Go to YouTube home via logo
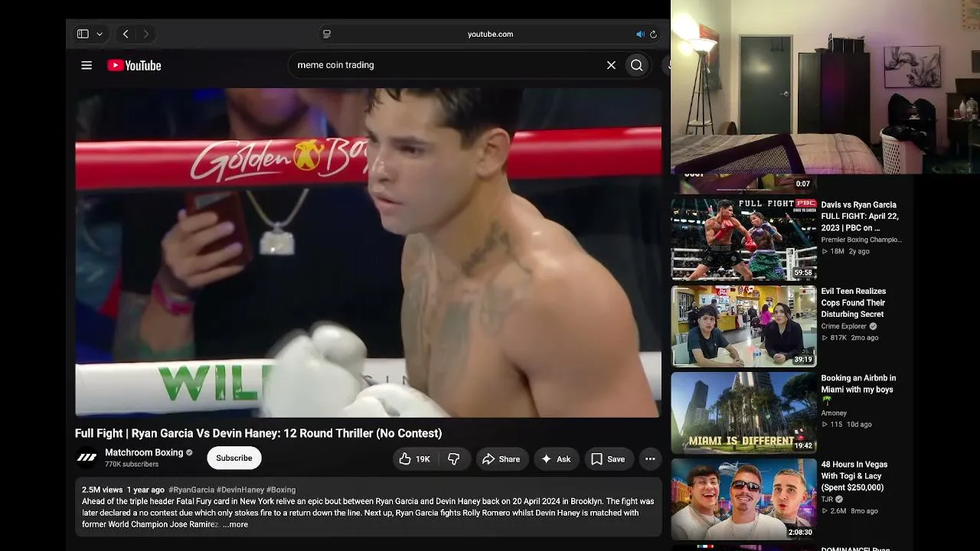The height and width of the screenshot is (551, 980). [x=134, y=66]
